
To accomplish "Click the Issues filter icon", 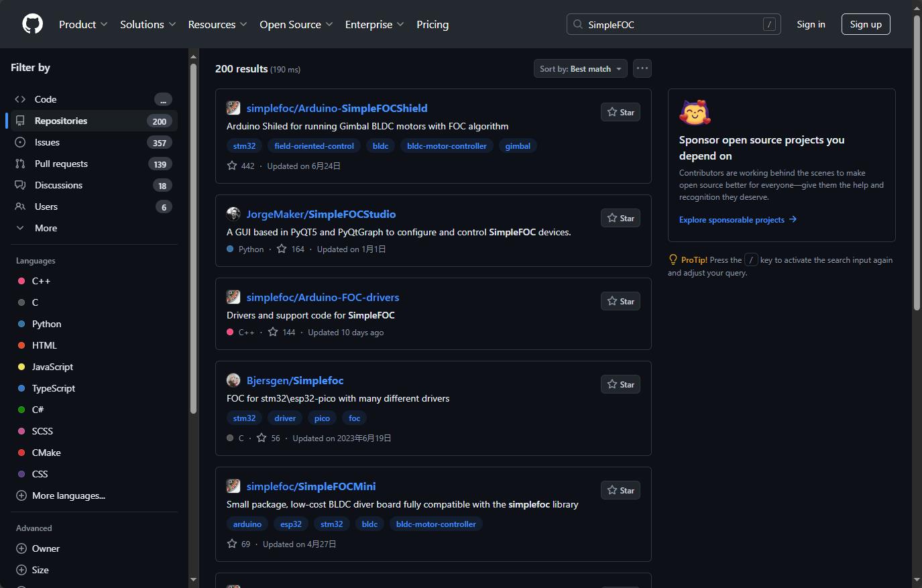I will (x=20, y=142).
